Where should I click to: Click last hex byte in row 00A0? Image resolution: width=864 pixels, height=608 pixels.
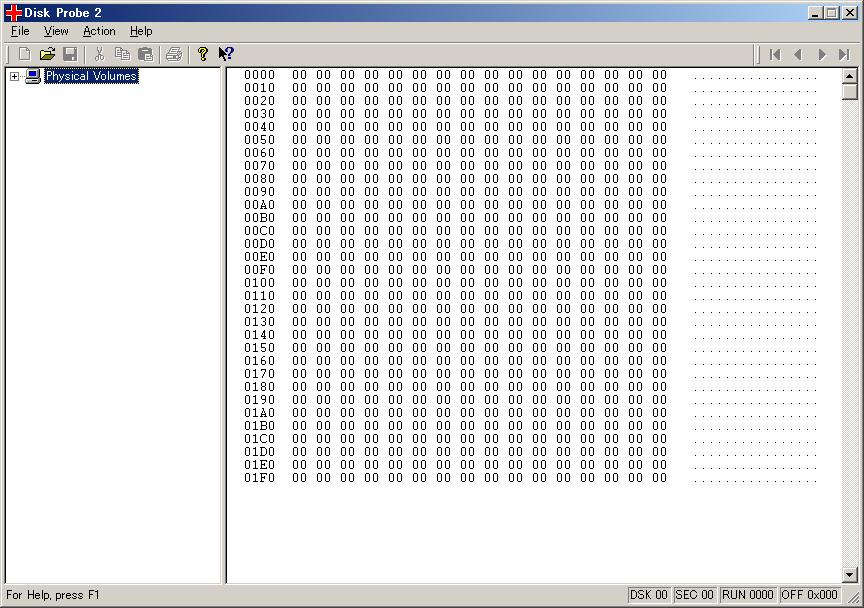[x=660, y=205]
